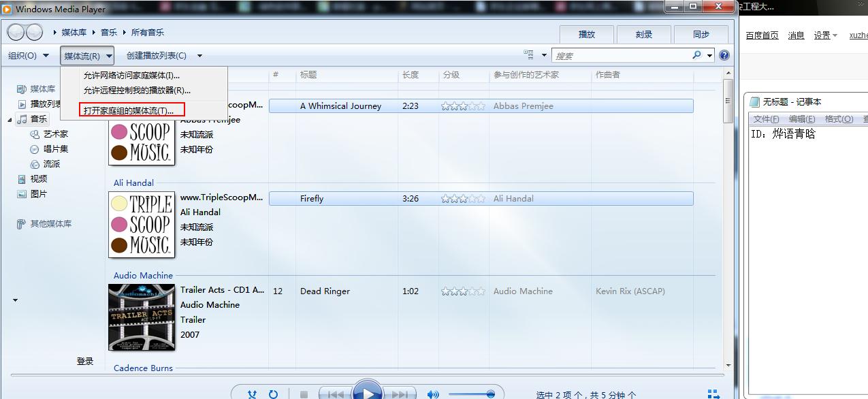Rate Firefly using the star rating
The image size is (868, 399).
(x=463, y=199)
